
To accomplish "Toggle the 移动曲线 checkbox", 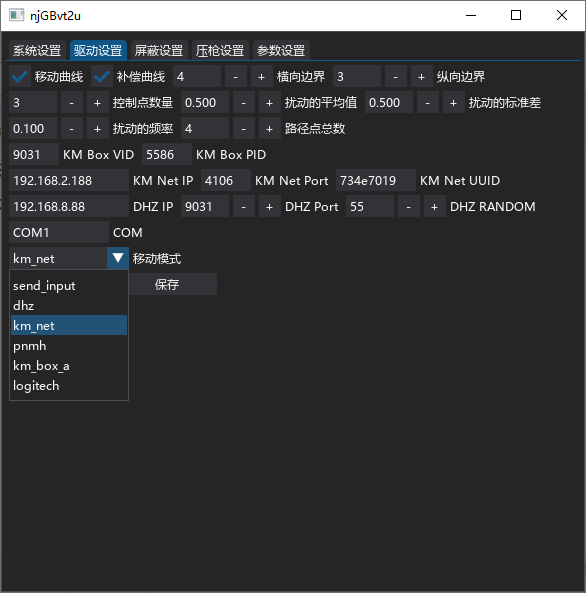I will 20,77.
